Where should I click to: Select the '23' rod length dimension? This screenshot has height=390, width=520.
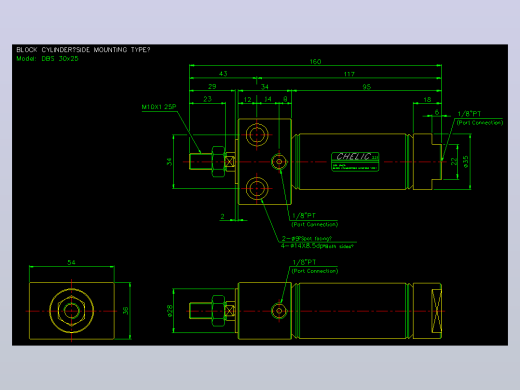[x=207, y=99]
